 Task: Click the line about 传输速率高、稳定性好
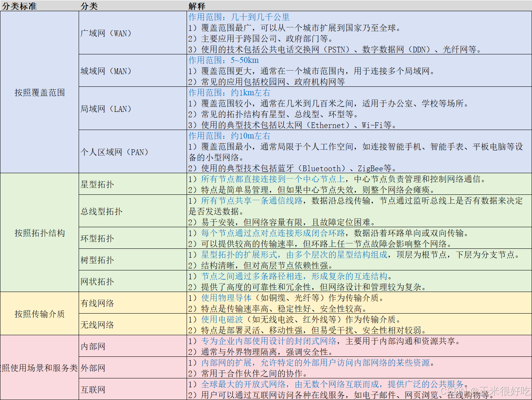click(278, 309)
